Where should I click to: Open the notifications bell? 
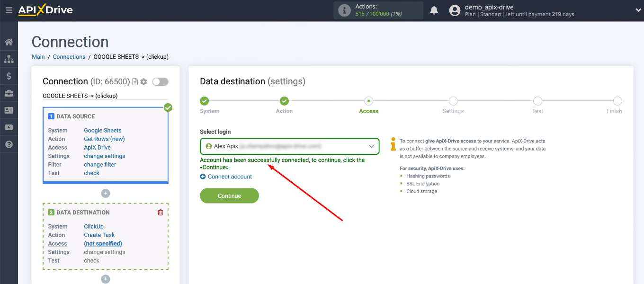[x=434, y=10]
